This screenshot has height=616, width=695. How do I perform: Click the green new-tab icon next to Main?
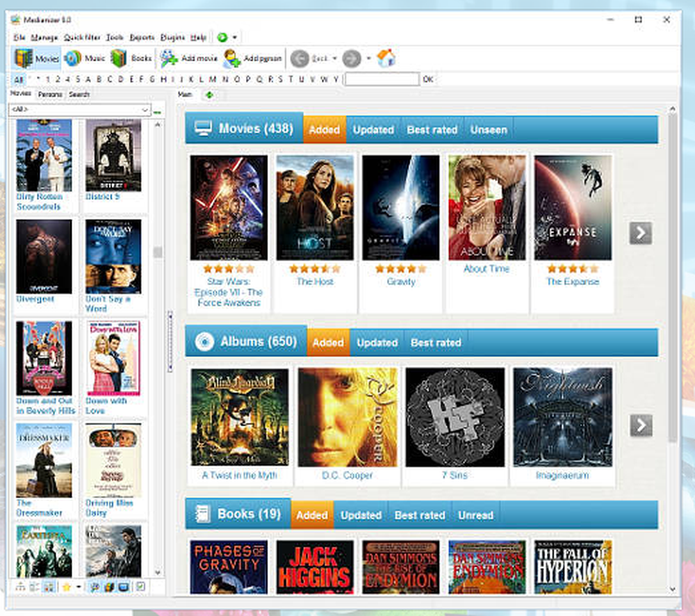point(209,95)
